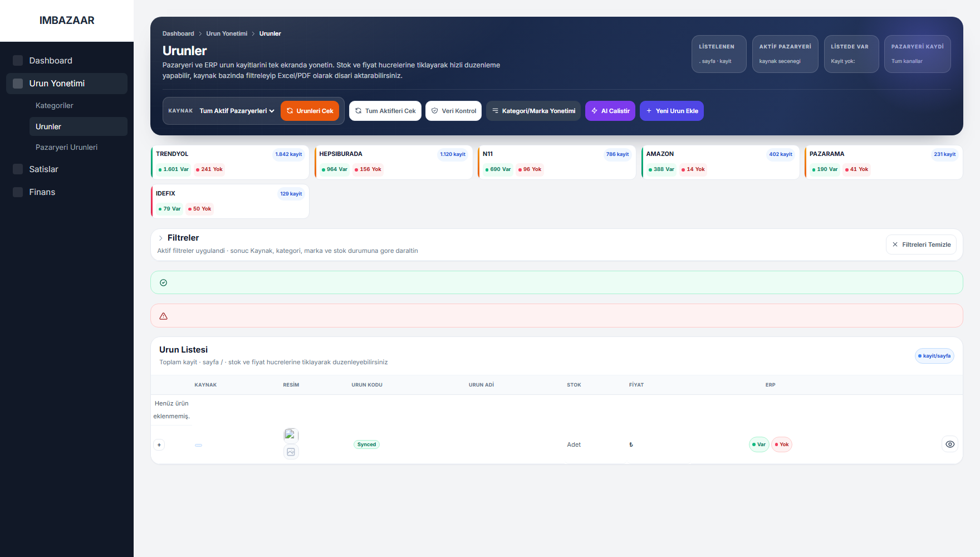
Task: Click the eye icon in the product row
Action: click(950, 444)
